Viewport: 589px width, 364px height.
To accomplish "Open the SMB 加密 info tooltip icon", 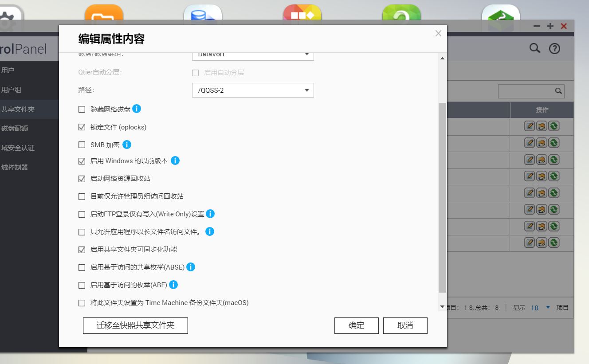I will [x=127, y=145].
